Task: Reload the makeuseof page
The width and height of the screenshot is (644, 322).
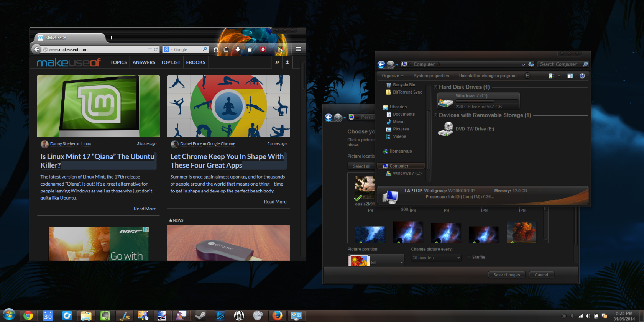Action: click(156, 49)
